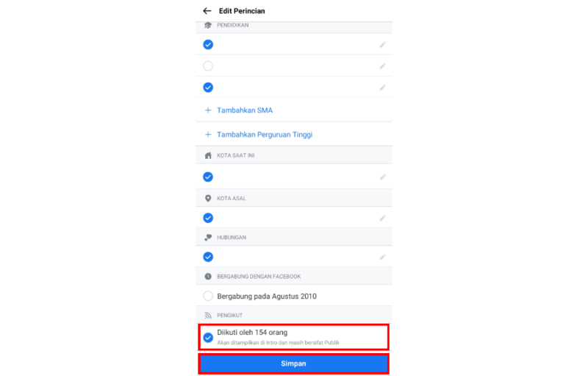Uncheck the first education entry
588x376 pixels.
tap(208, 45)
